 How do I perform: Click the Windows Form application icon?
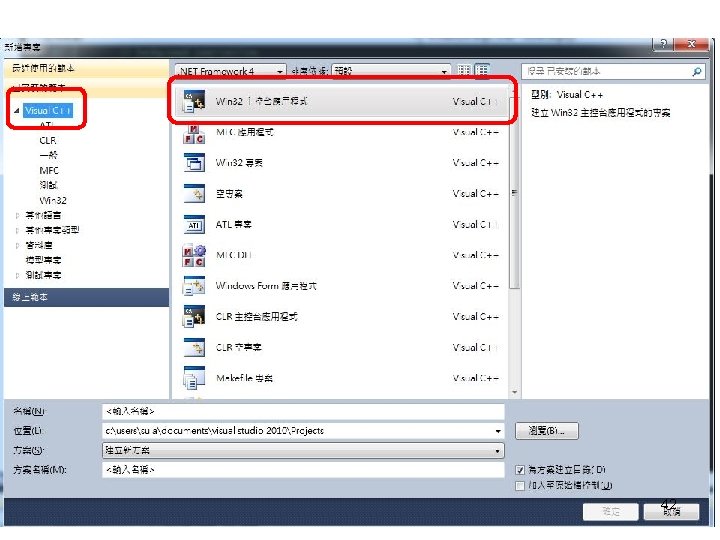[194, 286]
